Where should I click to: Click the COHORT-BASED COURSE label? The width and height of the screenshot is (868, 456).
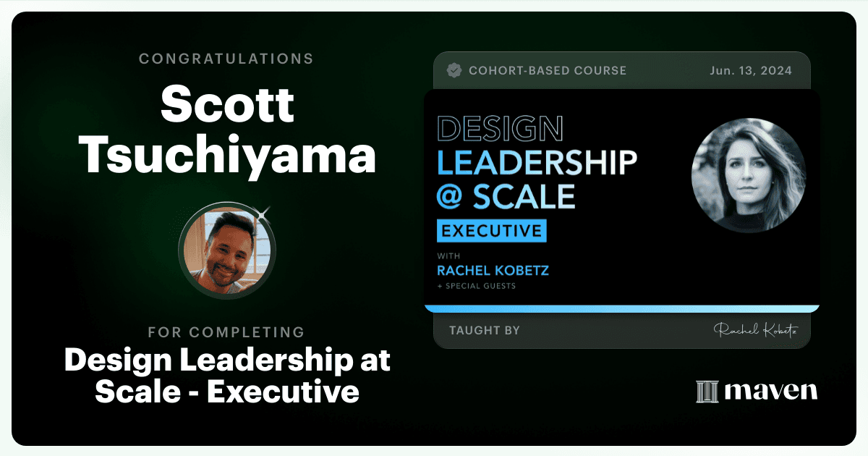548,70
